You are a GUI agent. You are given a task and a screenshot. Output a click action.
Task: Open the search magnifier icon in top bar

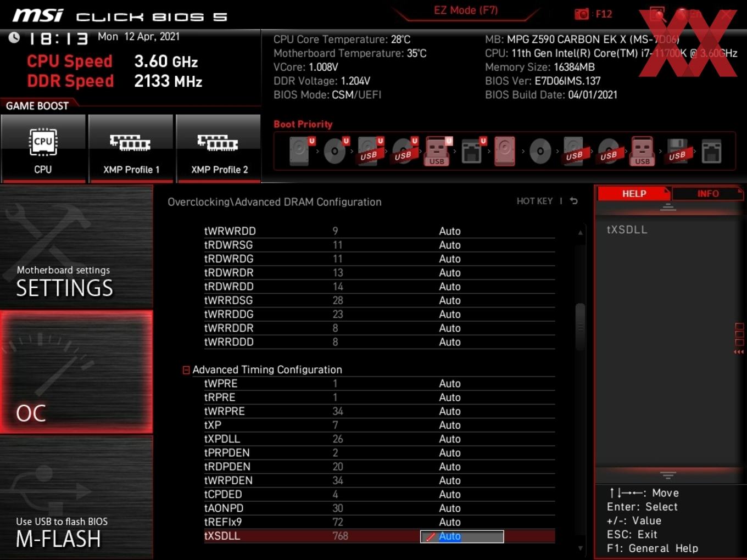[x=657, y=14]
